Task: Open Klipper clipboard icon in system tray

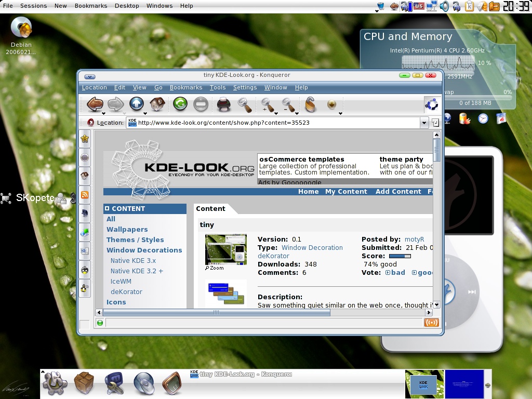Action: 470,6
